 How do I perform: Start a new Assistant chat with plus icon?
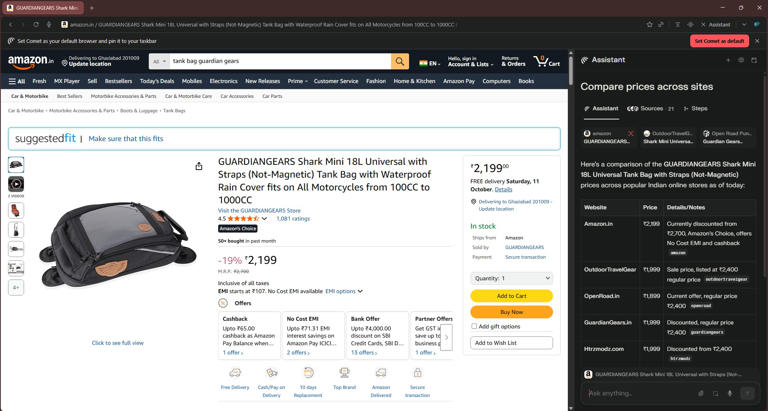click(728, 60)
